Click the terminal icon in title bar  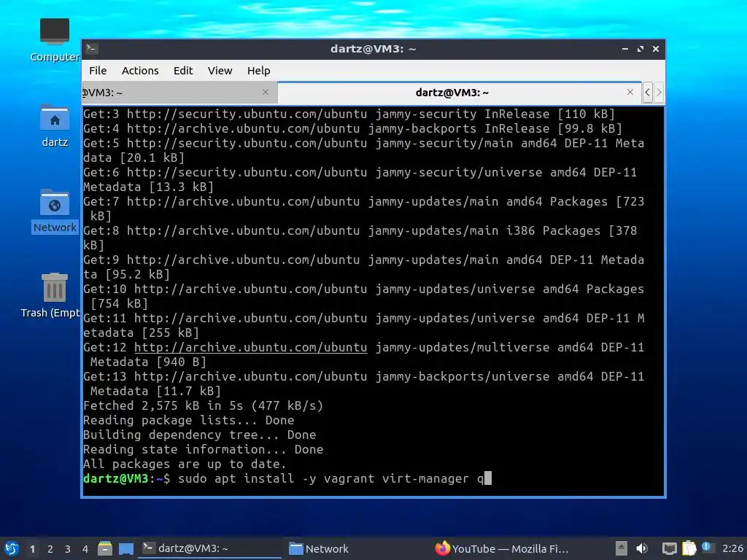92,48
